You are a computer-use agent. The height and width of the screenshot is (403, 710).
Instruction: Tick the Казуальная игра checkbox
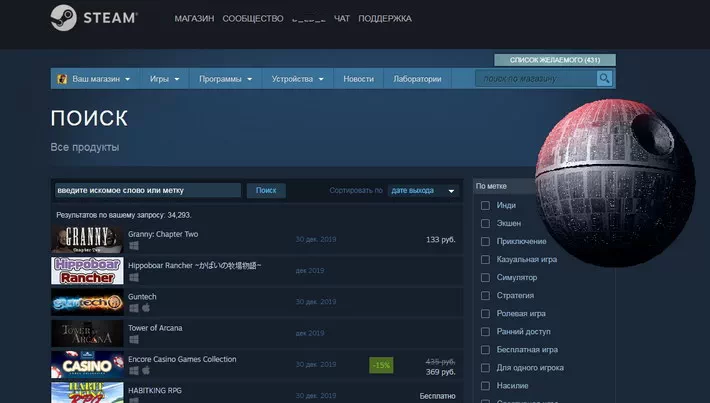click(x=485, y=259)
